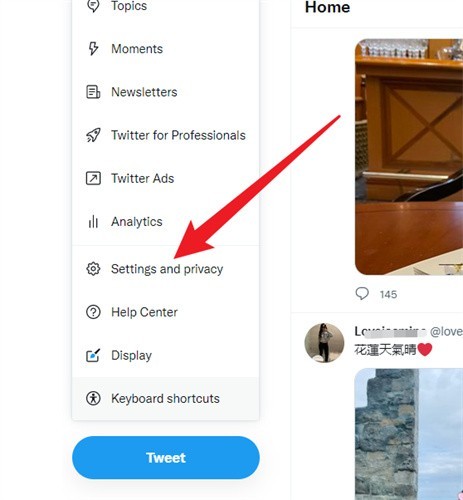Open the wooden counter tweet photo
The height and width of the screenshot is (500, 463).
[409, 157]
